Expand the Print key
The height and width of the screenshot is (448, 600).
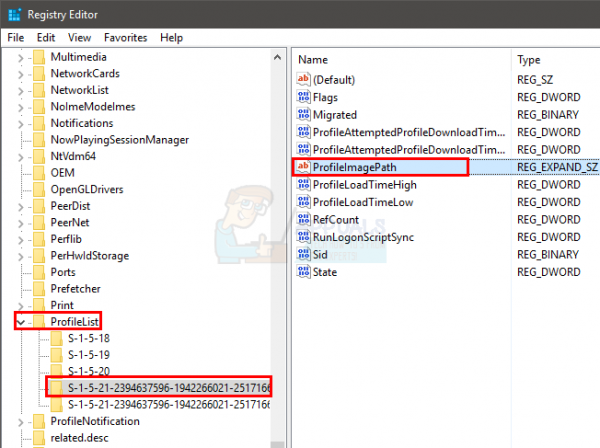click(x=21, y=306)
